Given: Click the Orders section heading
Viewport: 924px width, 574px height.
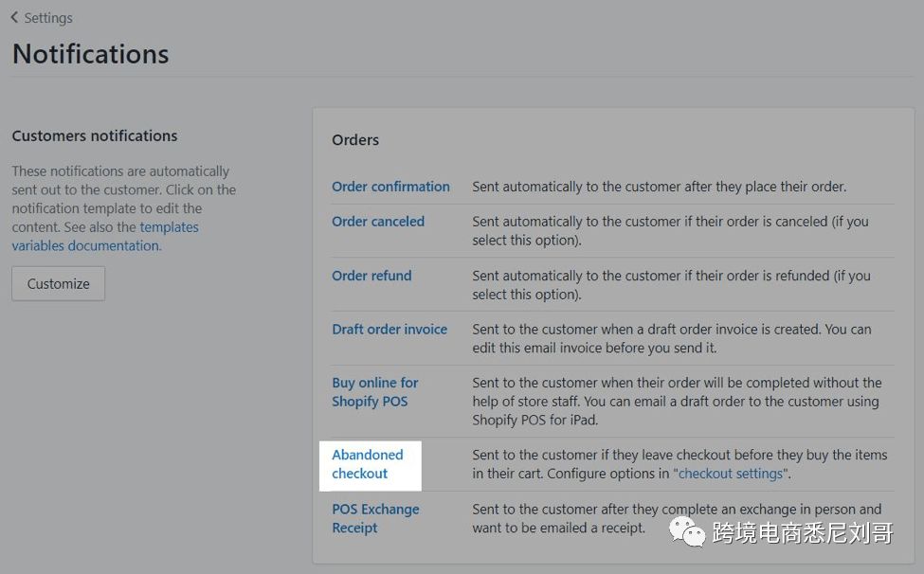Looking at the screenshot, I should (x=355, y=140).
